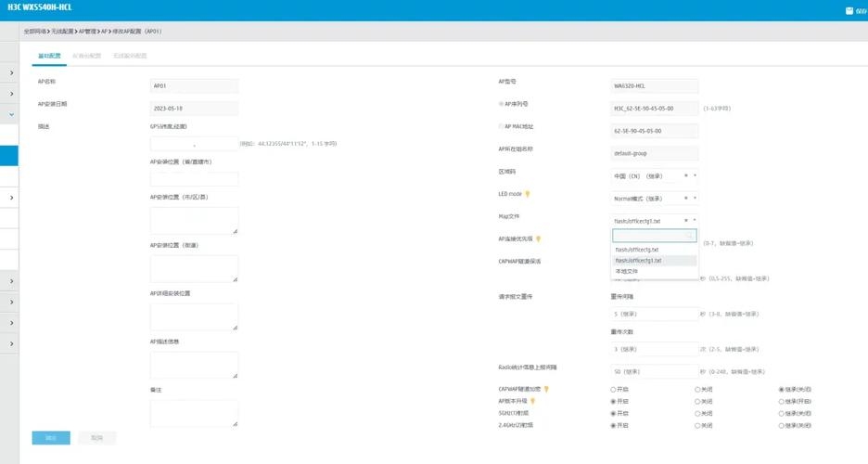Viewport: 868px width, 464px height.
Task: Click the hint bulb beside AP连接优先级
Action: tap(538, 238)
